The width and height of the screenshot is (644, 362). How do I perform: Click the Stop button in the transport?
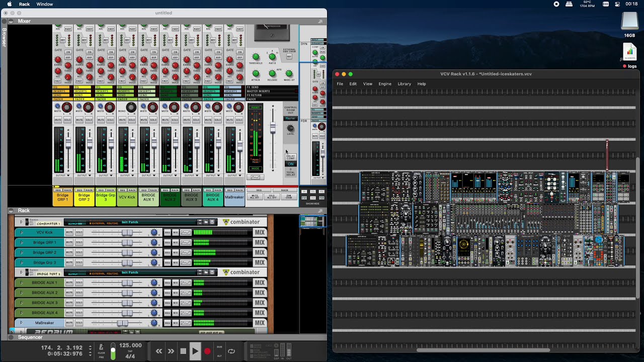point(183,351)
